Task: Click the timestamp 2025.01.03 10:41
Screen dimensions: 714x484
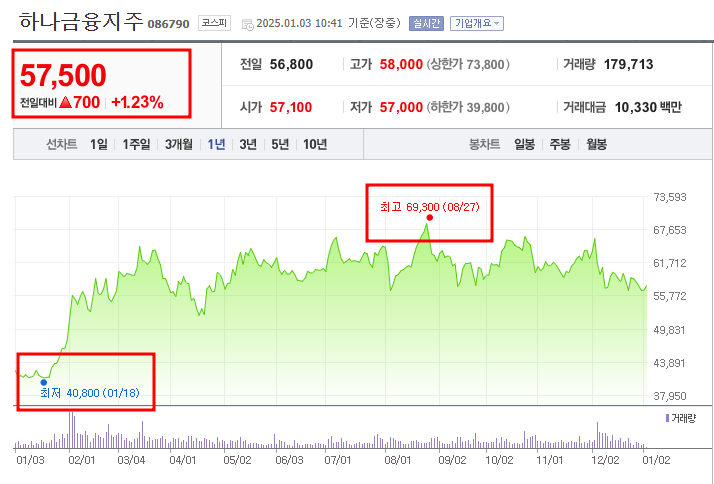Action: 299,23
